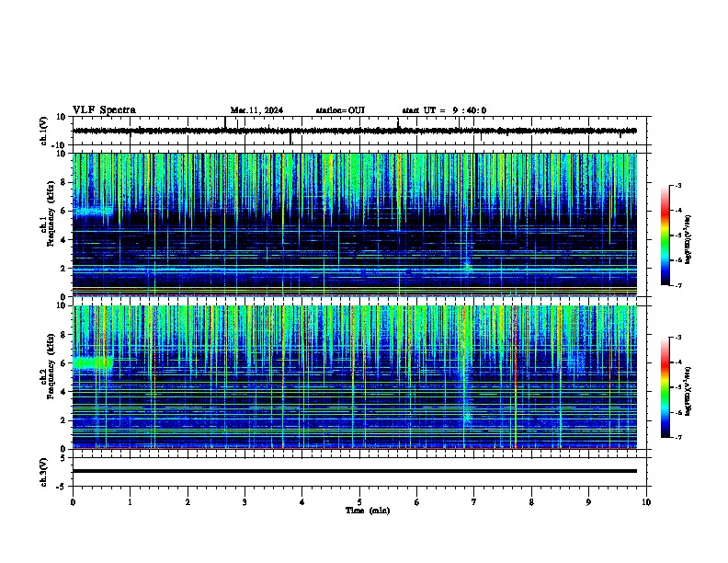This screenshot has width=728, height=563.
Task: Click time axis tick label "9"
Action: [x=588, y=502]
